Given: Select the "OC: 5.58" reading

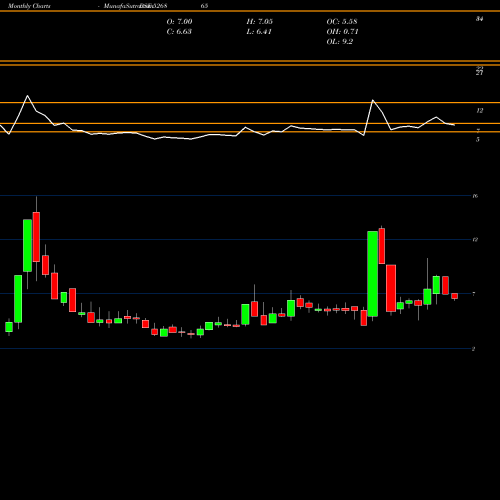Looking at the screenshot, I should click(x=342, y=21).
